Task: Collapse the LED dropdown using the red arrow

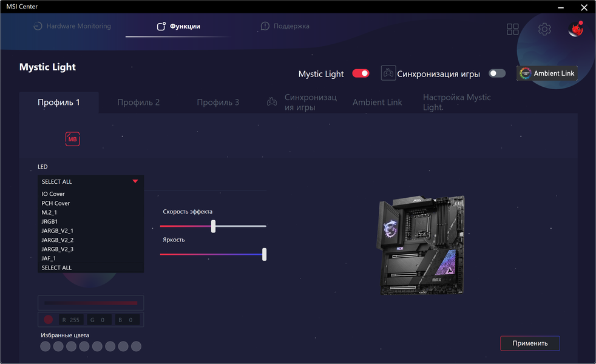Action: click(x=135, y=181)
